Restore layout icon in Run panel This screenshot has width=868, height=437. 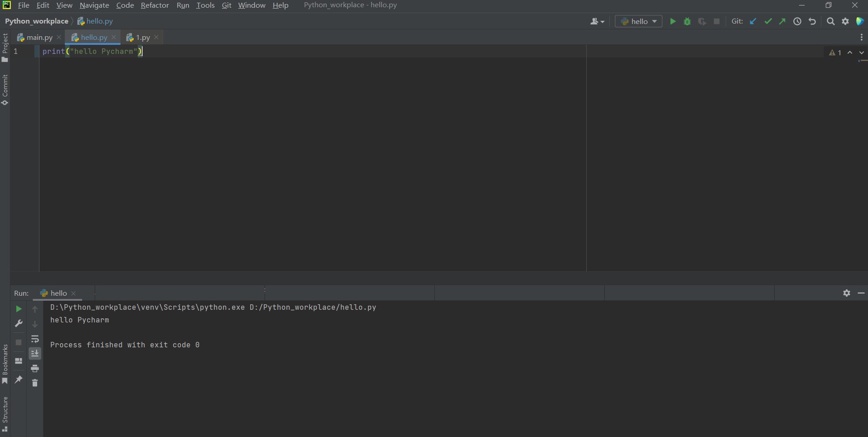[19, 361]
